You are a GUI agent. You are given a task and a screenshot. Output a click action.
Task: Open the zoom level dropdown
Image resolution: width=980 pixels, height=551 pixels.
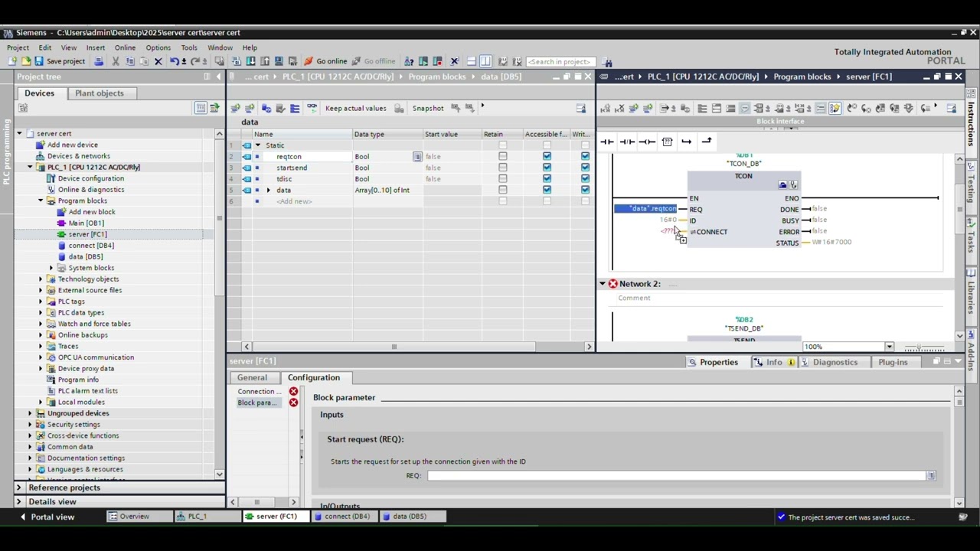click(889, 347)
